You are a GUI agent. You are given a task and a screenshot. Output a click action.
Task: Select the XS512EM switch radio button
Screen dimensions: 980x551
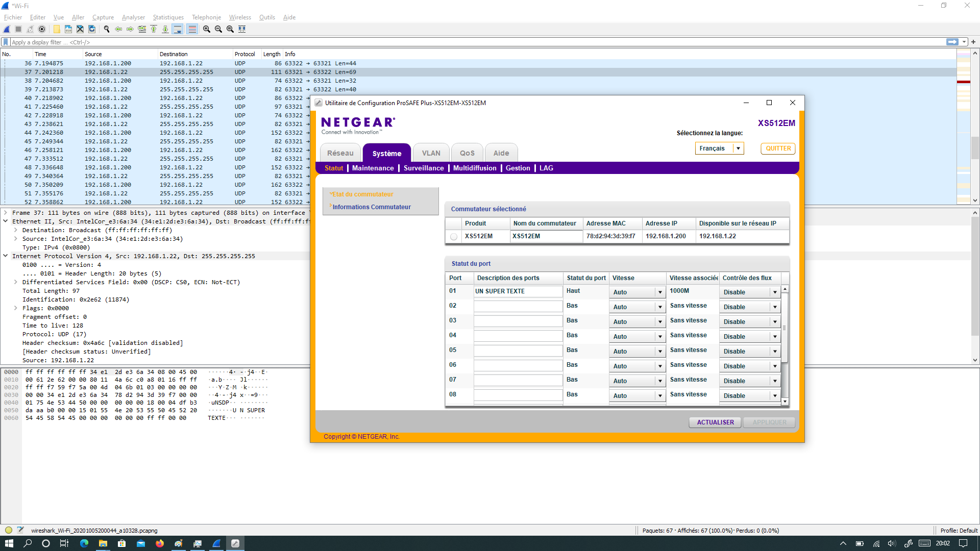(454, 237)
